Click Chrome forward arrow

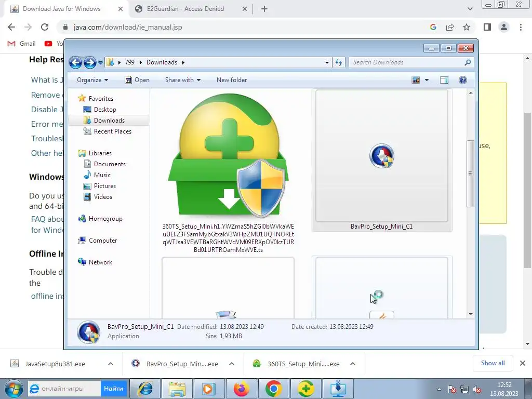point(28,27)
